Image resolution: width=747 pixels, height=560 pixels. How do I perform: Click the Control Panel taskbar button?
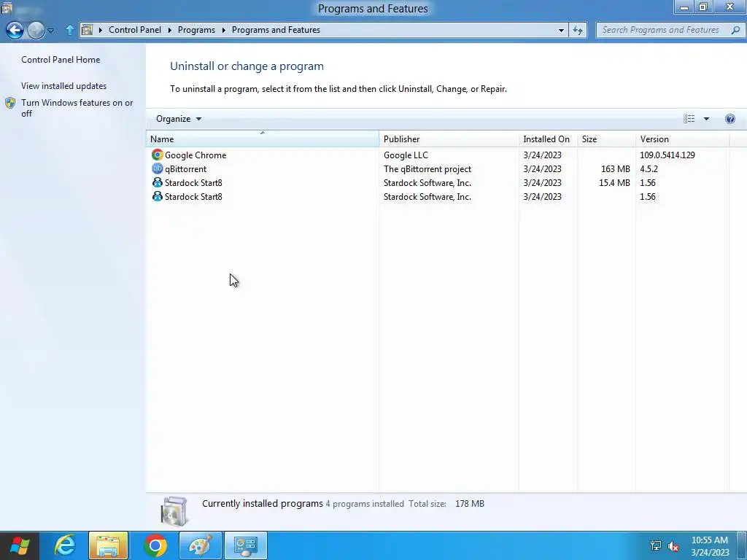click(x=246, y=545)
